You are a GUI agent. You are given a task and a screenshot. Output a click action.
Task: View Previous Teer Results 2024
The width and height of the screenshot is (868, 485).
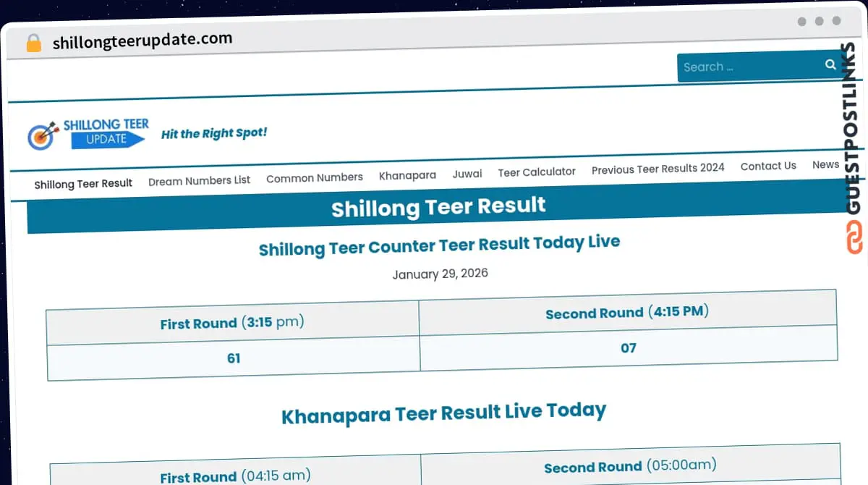658,169
